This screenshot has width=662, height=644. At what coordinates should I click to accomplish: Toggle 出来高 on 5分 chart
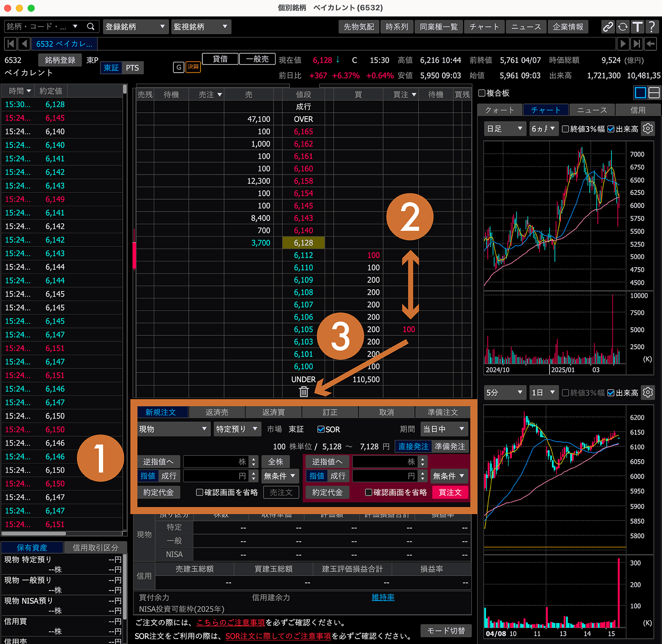[x=611, y=393]
